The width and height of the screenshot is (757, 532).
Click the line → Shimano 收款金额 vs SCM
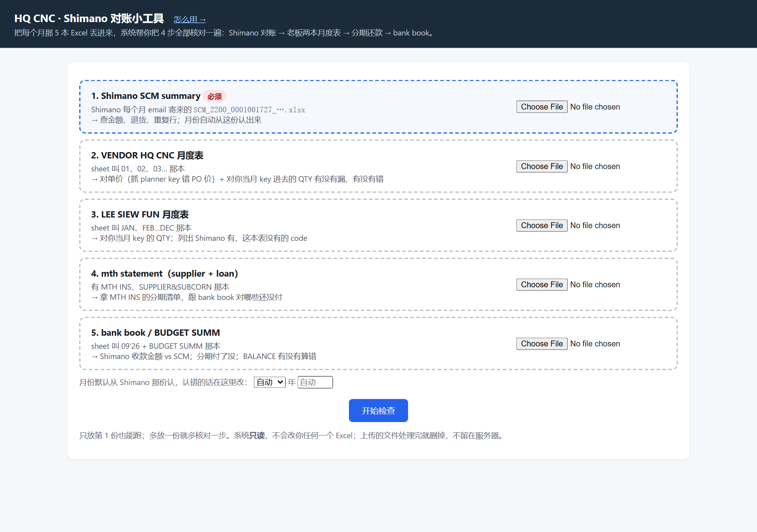[x=204, y=356]
